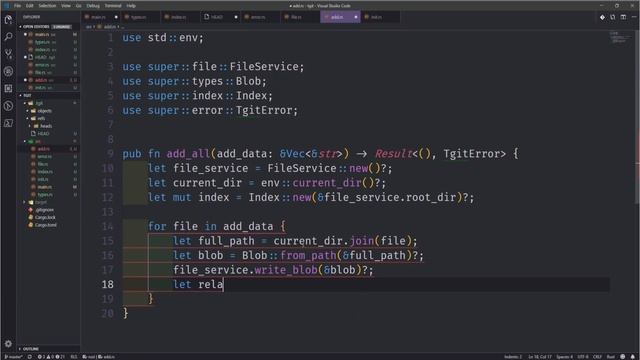640x360 pixels.
Task: Open the Explorer view in activity bar
Action: (8, 19)
